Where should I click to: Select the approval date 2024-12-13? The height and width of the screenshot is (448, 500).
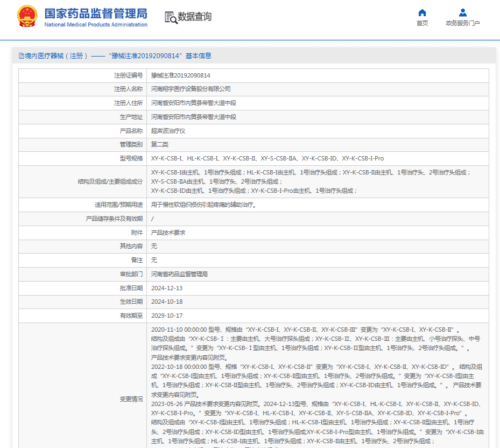point(167,288)
